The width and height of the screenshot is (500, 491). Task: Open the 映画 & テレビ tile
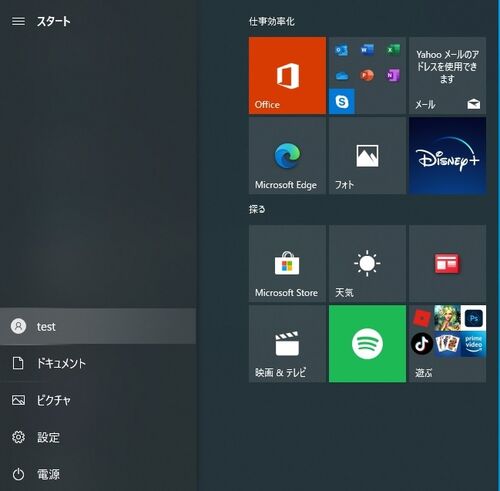coord(287,344)
